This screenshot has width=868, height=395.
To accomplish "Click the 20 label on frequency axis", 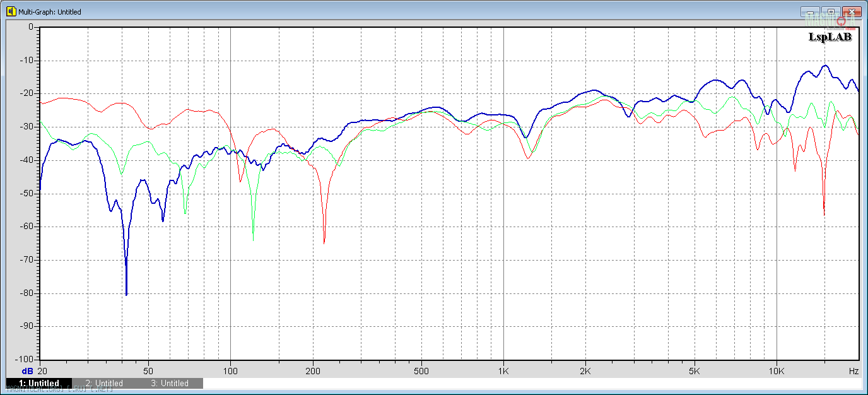I will 43,370.
